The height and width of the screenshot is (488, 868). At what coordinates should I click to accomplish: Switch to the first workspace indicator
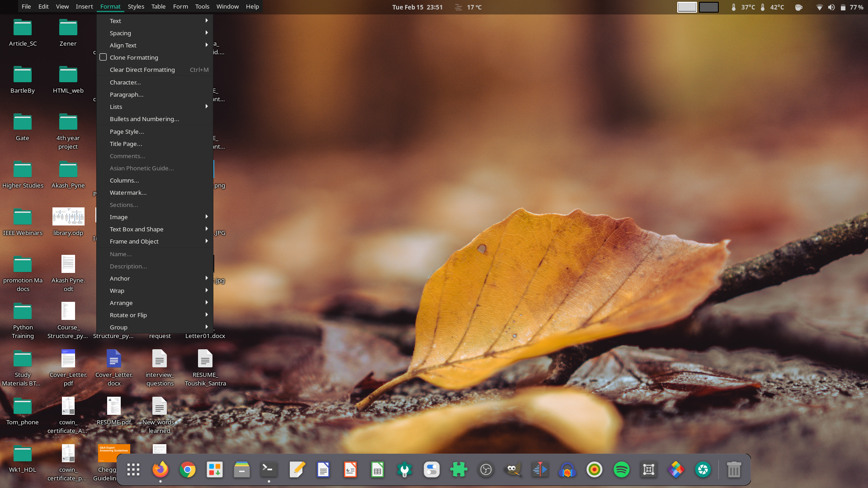[687, 7]
